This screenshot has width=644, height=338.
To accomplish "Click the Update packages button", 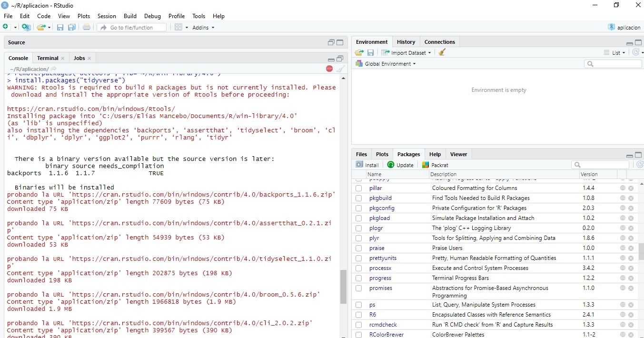I will [x=400, y=165].
